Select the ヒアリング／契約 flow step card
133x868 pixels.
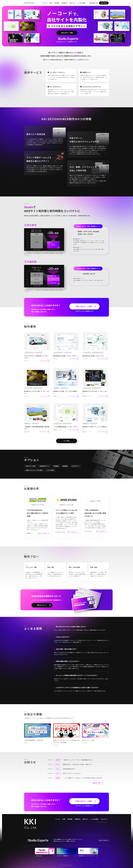pyautogui.click(x=34, y=571)
